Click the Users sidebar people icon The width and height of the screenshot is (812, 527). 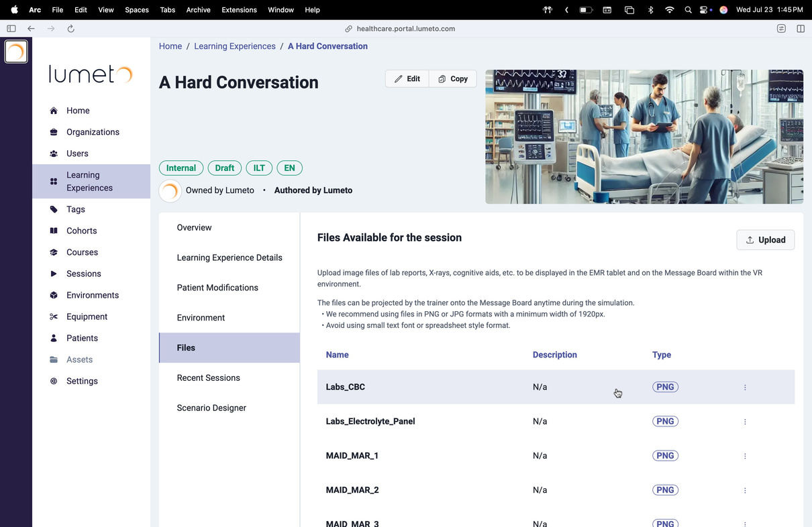54,154
